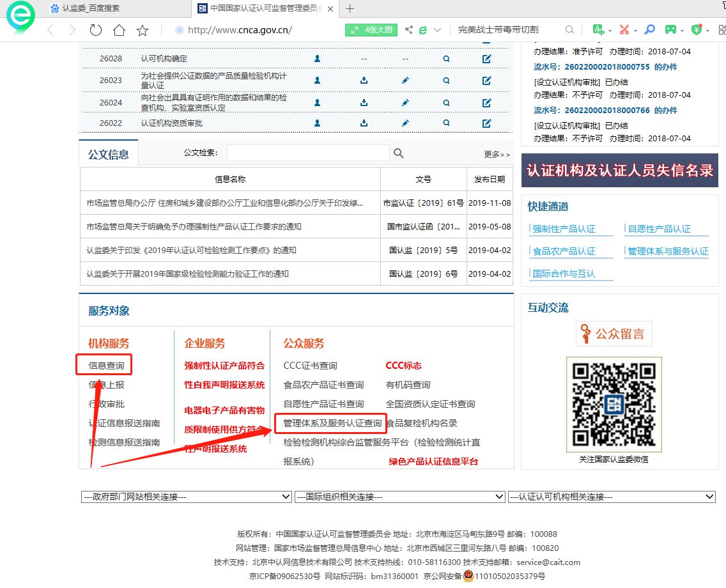This screenshot has width=726, height=588.
Task: Click the 公文检索 search magnifier icon
Action: tap(399, 153)
